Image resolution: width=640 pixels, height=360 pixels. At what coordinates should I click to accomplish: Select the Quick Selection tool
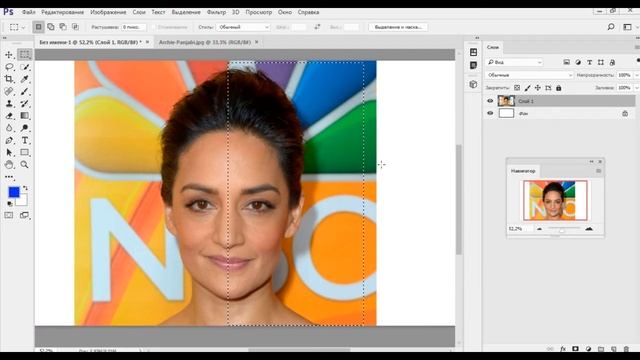pos(24,67)
